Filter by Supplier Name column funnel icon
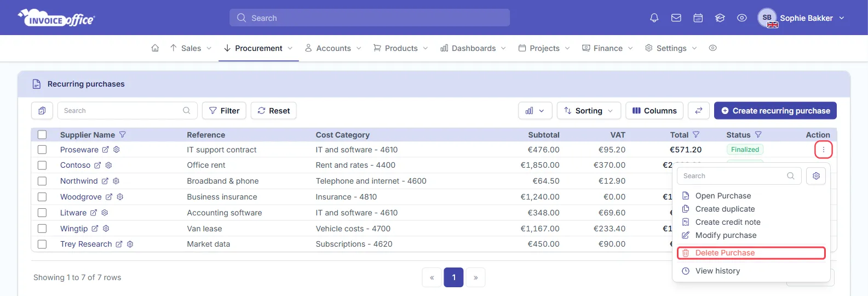This screenshot has height=296, width=868. 123,134
